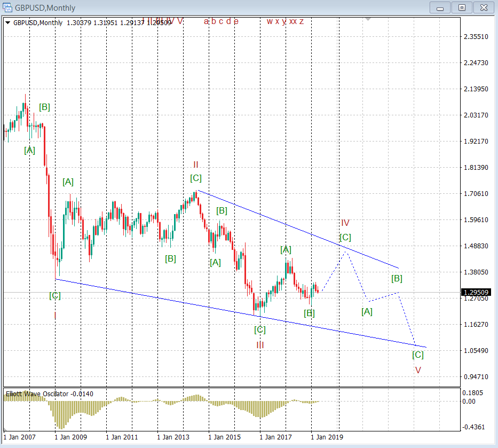Select green [C] label at 2014 peak
Viewport: 498px width, 448px height.
tap(196, 178)
